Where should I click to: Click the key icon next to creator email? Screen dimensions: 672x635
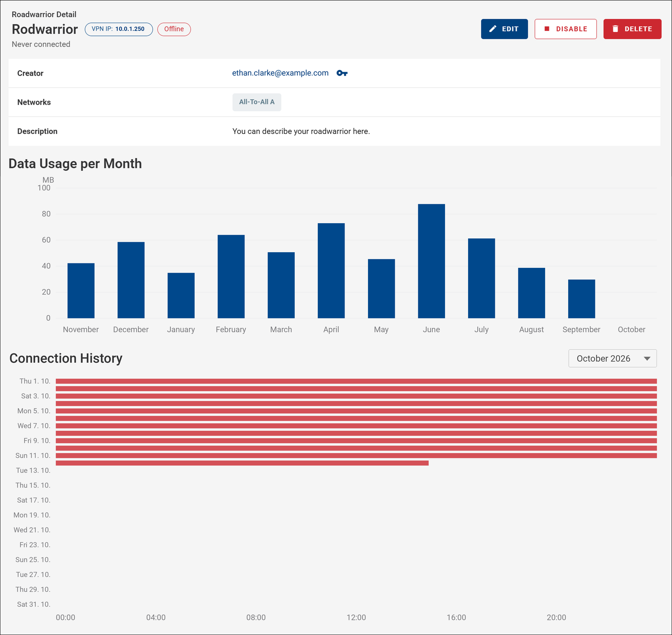pos(342,73)
